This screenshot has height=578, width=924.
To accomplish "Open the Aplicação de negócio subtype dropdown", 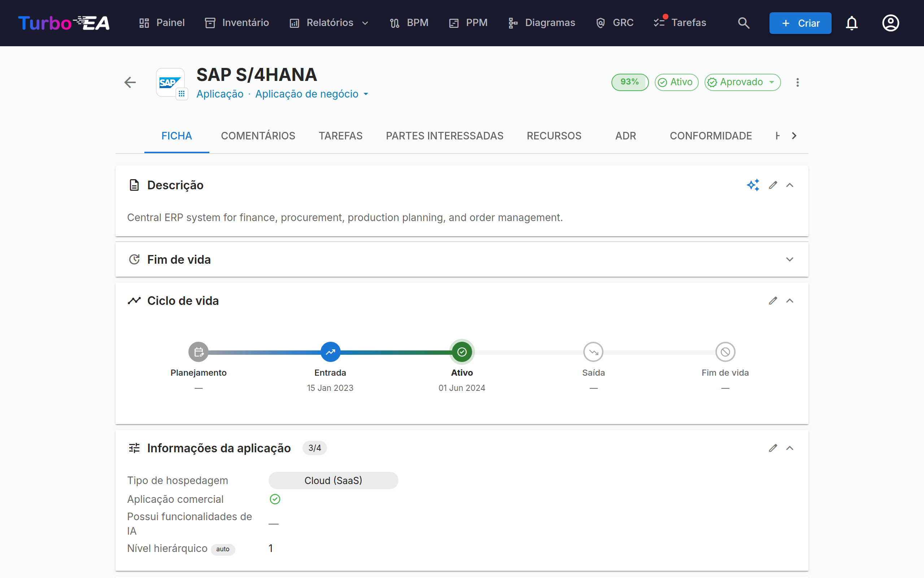I will 311,94.
